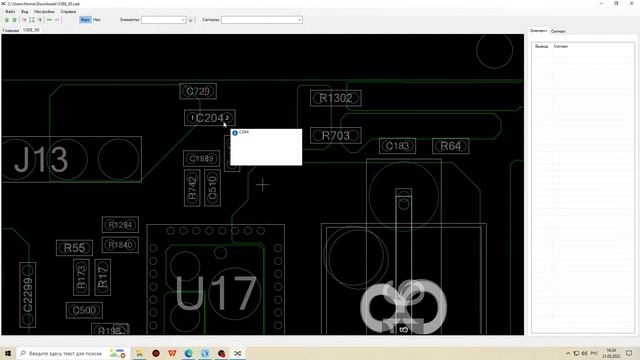
Task: Toggle the Низ board side button
Action: pyautogui.click(x=97, y=20)
